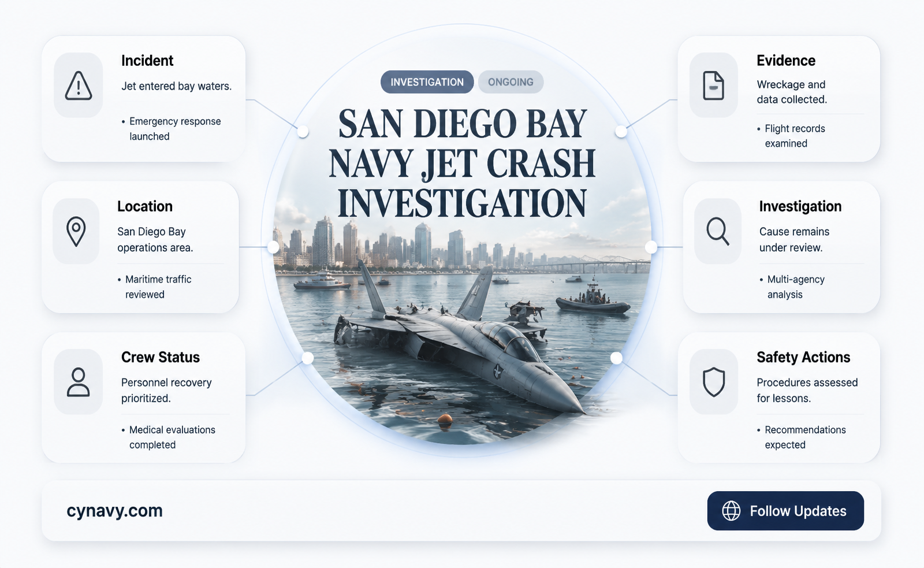Click 'Procedures assessed for lessons.' text
Screen dimensions: 924x568
click(807, 390)
